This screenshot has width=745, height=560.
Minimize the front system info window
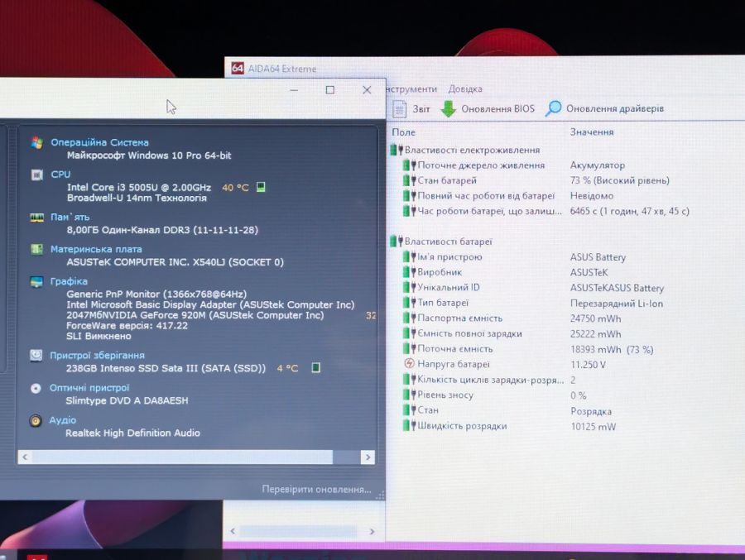(294, 90)
